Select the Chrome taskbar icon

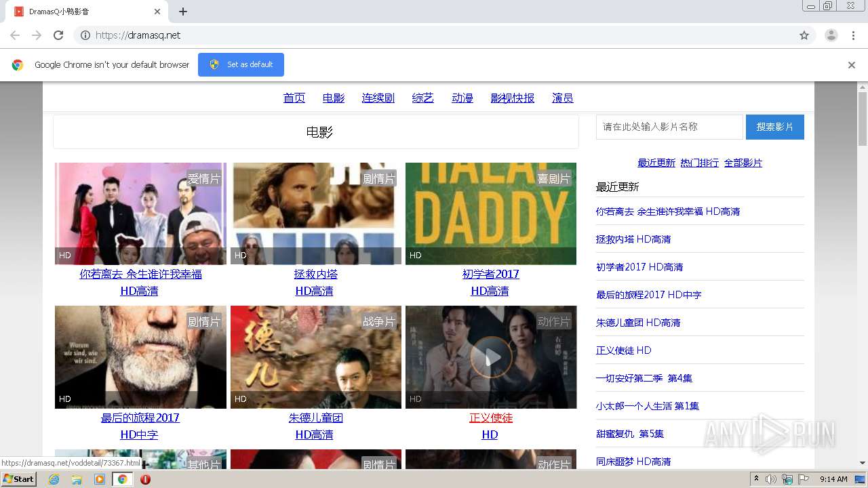pos(122,479)
